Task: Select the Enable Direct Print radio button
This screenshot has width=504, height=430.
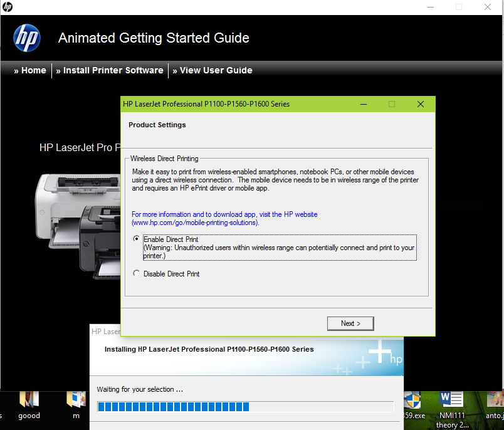Action: point(136,239)
